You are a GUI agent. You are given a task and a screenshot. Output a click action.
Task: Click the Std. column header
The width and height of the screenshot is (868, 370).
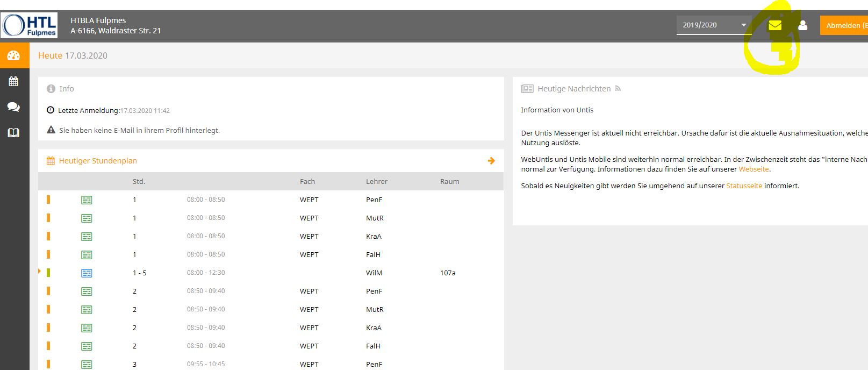pyautogui.click(x=139, y=181)
